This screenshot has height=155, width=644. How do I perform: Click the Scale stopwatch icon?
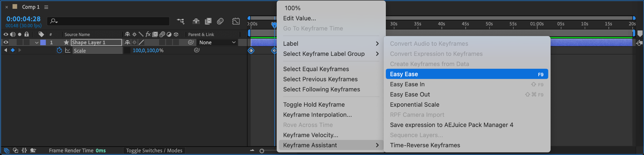click(59, 50)
